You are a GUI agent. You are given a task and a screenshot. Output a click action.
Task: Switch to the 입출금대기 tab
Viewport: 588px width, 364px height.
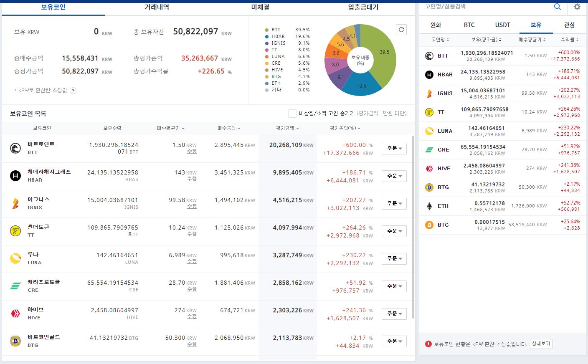click(363, 8)
